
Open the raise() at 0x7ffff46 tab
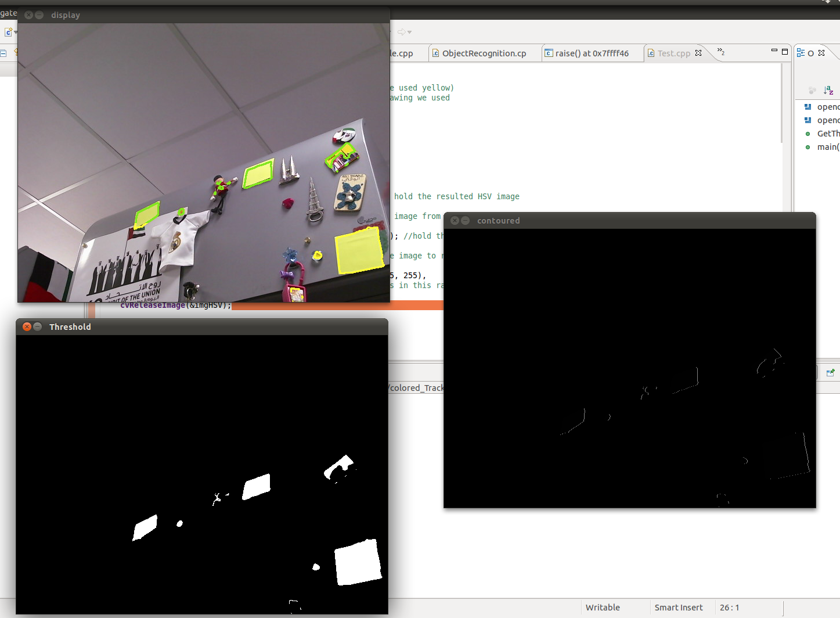[592, 53]
